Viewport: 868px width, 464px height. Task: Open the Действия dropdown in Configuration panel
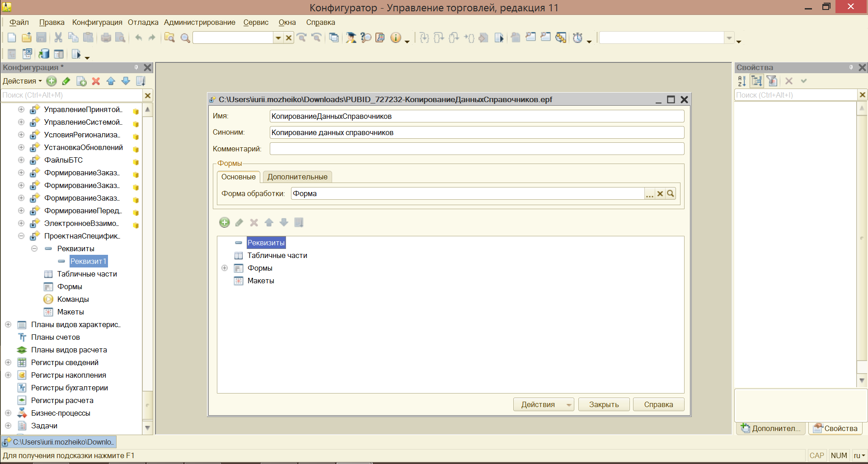click(22, 81)
